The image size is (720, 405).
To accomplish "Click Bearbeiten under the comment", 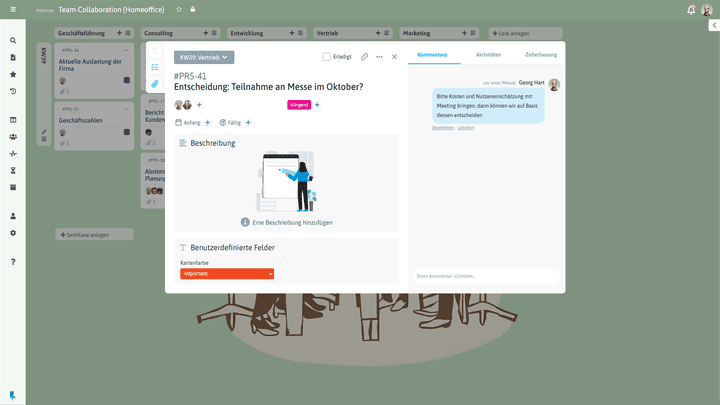I will [443, 128].
